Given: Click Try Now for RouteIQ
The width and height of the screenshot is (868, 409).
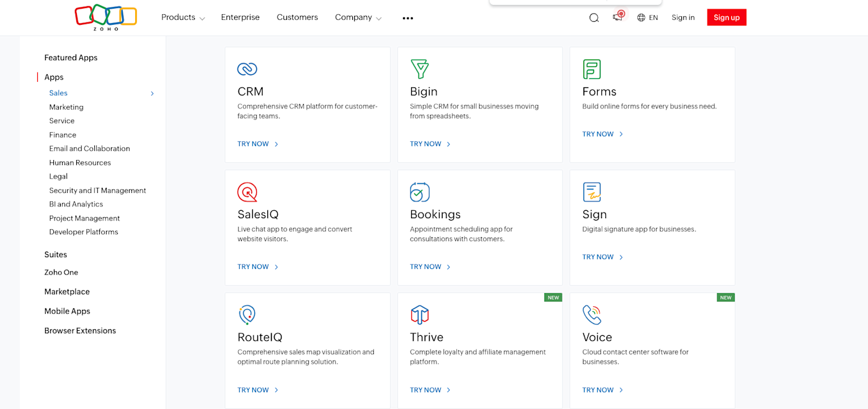Looking at the screenshot, I should point(253,390).
